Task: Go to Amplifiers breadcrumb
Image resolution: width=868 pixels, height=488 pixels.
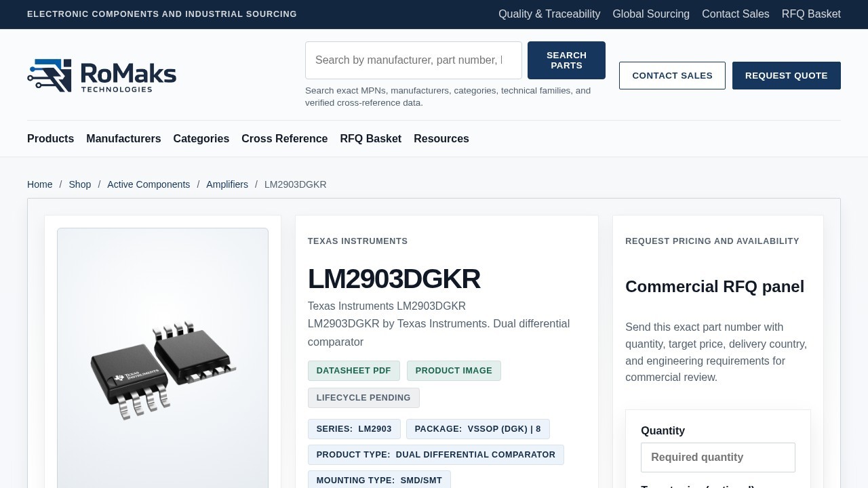Action: (x=227, y=184)
